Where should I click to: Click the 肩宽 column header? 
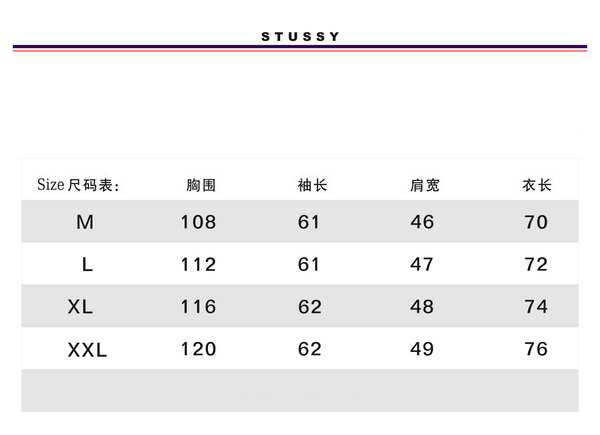coord(425,186)
